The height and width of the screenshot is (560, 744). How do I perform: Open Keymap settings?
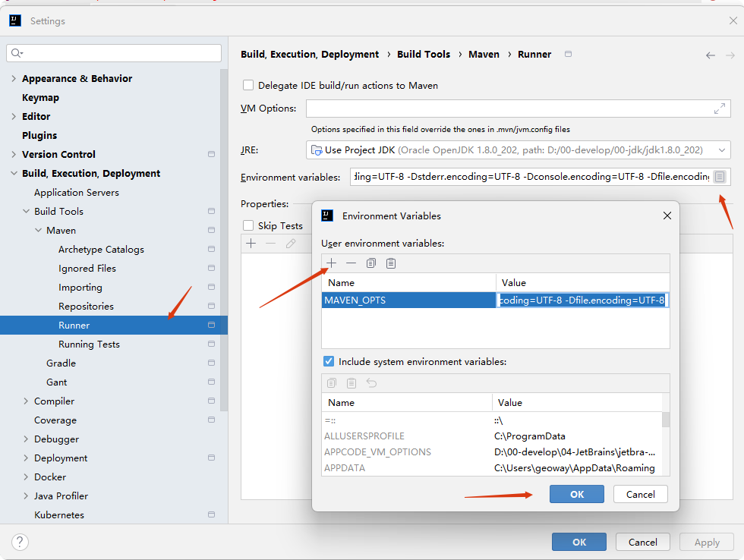(x=40, y=97)
